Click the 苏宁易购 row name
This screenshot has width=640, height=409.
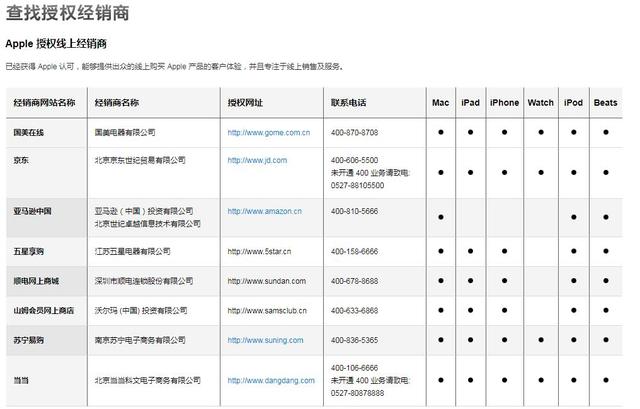tap(28, 340)
